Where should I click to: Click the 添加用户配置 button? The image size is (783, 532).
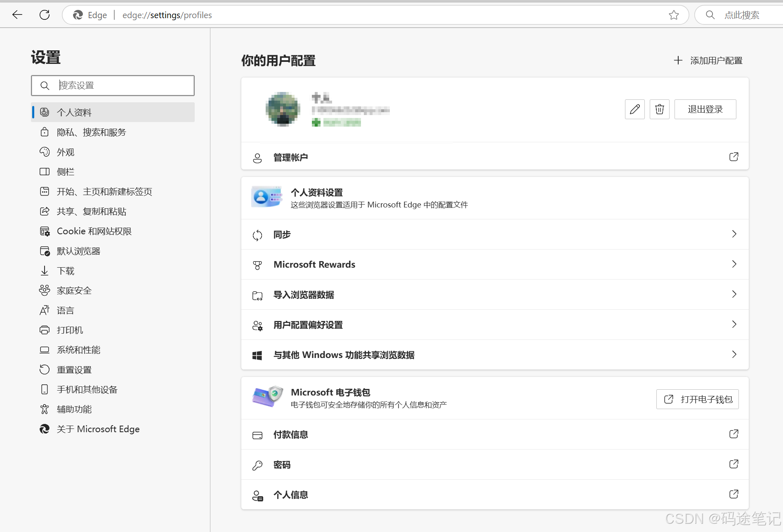pos(708,61)
